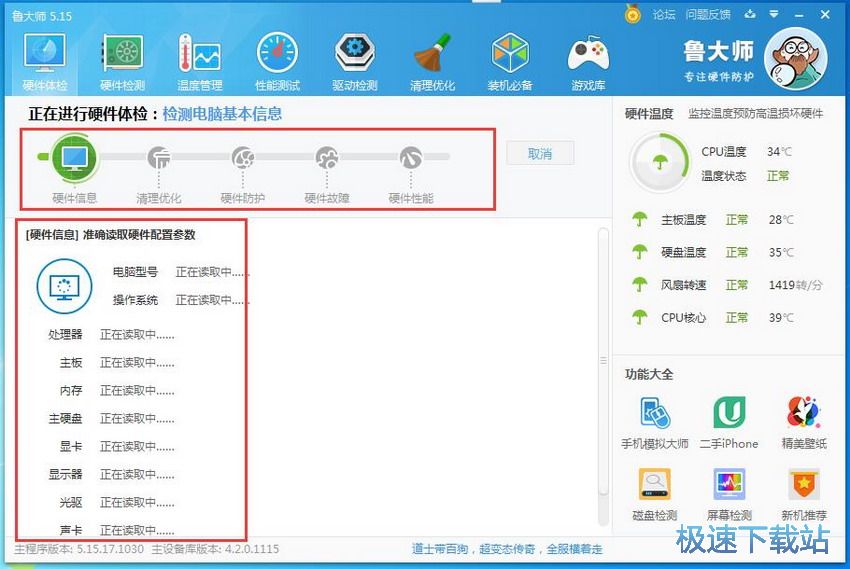850x569 pixels.
Task: Click the CPU温度 34℃ value
Action: (779, 152)
